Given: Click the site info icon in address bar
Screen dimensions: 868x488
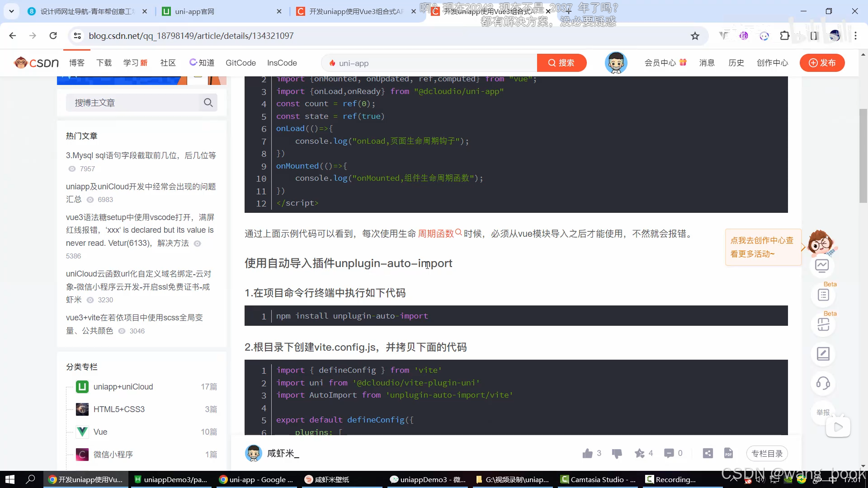Looking at the screenshot, I should tap(78, 36).
